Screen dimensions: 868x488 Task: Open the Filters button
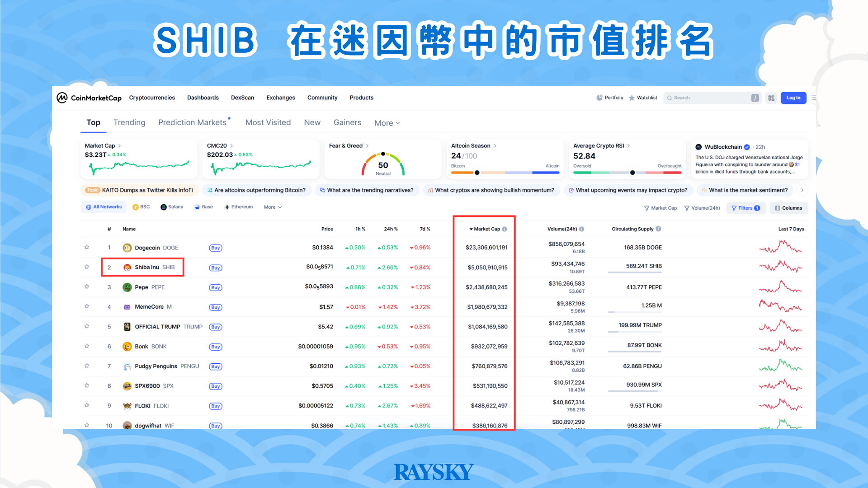(746, 208)
